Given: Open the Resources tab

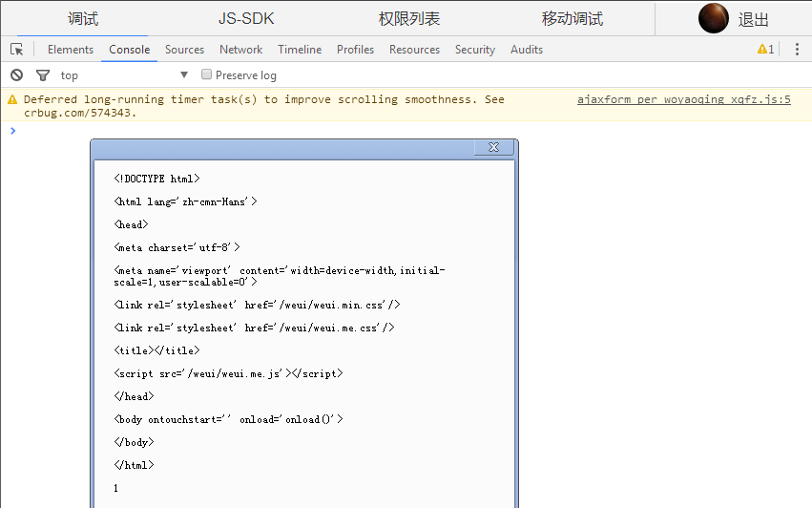Looking at the screenshot, I should [414, 50].
